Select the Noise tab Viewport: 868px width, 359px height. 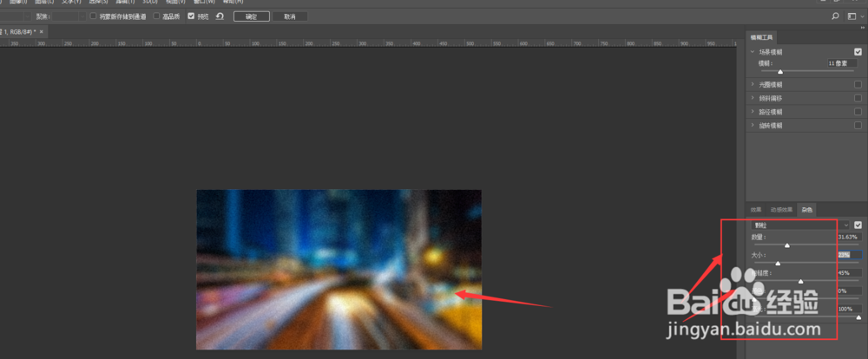807,210
